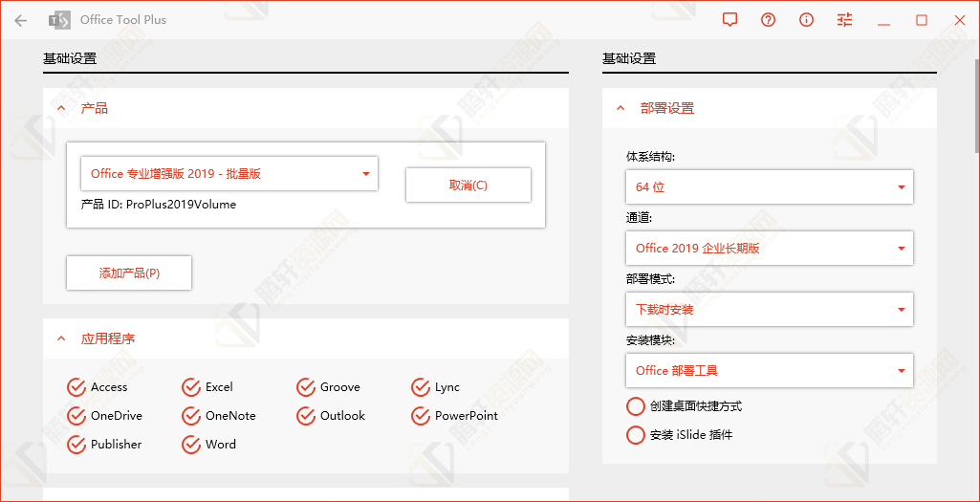Uncheck the Groove application

click(x=306, y=387)
